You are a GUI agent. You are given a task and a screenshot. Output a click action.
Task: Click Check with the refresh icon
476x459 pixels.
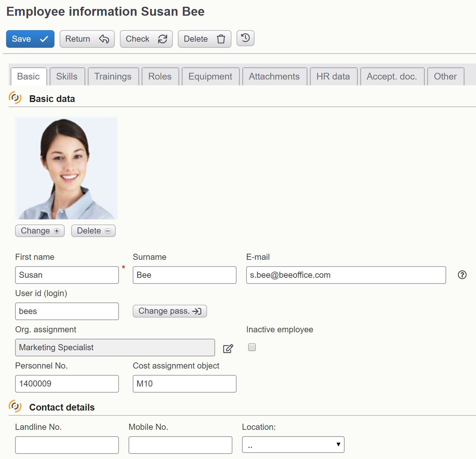point(146,39)
